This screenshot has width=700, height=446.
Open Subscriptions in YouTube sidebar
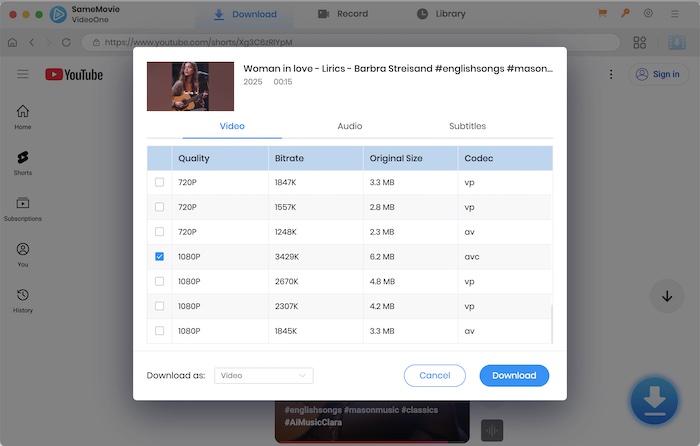23,209
